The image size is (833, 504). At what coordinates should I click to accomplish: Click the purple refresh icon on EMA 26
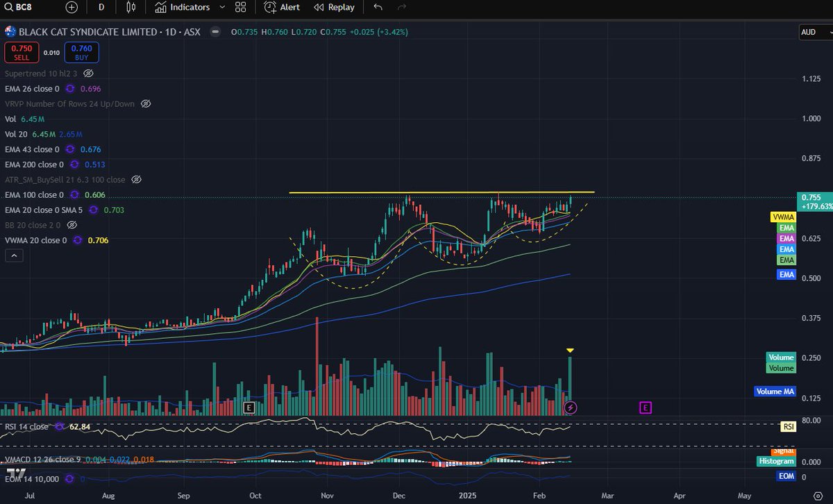coord(70,89)
